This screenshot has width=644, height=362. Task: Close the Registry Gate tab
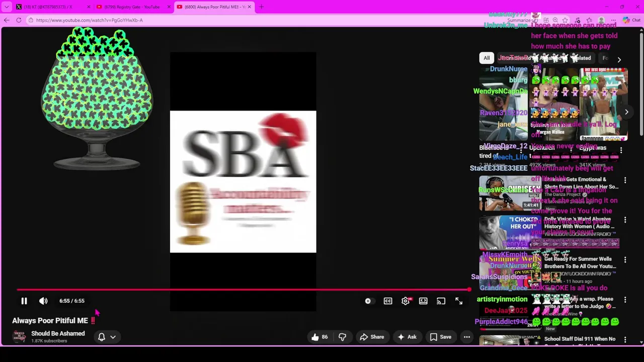(169, 7)
